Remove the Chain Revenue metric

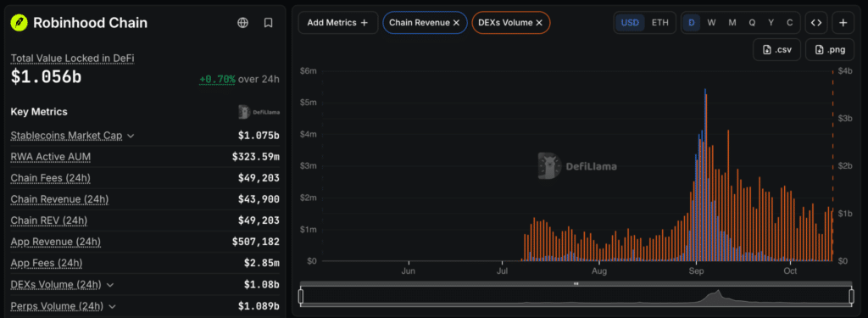pyautogui.click(x=456, y=23)
